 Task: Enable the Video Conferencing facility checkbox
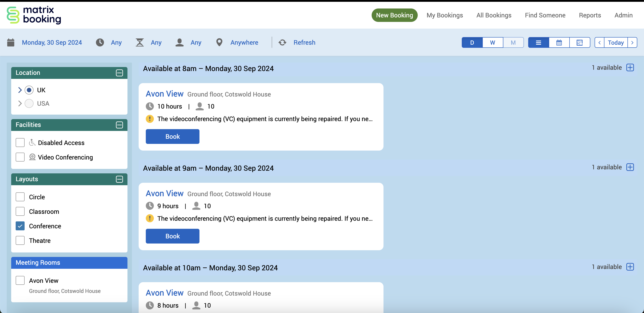coord(20,157)
